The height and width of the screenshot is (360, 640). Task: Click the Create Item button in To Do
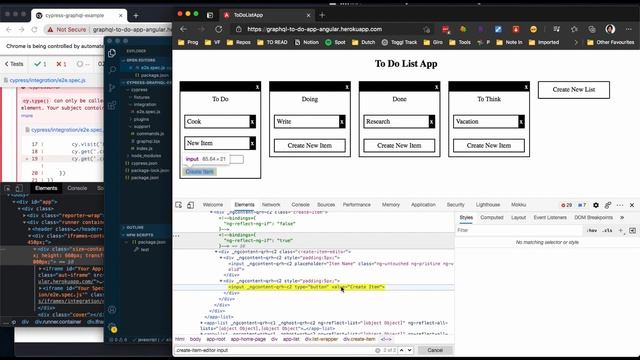(200, 172)
